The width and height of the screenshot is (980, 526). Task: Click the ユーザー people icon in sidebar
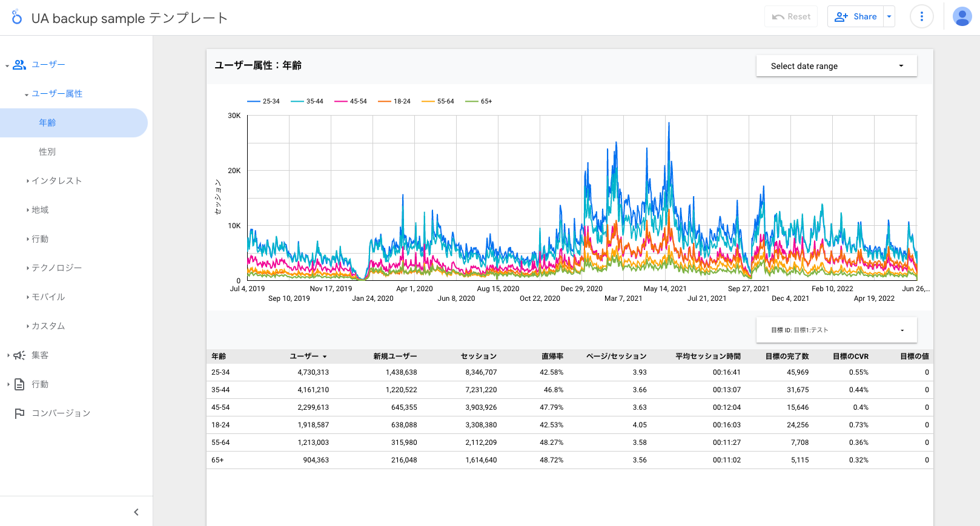(x=19, y=65)
